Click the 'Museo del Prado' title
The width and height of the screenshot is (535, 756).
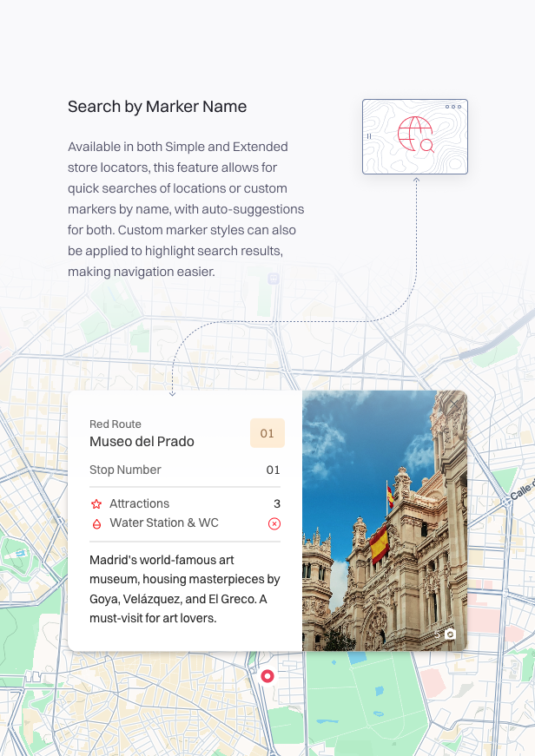(142, 441)
